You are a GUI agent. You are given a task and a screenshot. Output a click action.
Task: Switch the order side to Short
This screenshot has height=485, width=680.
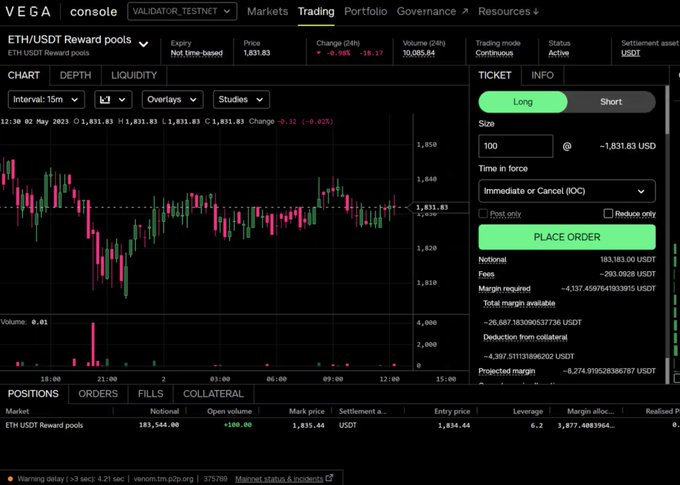coord(611,102)
